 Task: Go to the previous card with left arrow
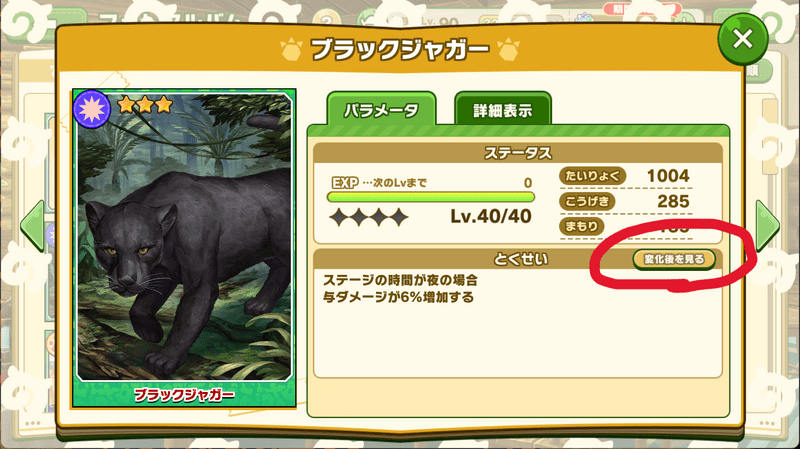pos(32,226)
